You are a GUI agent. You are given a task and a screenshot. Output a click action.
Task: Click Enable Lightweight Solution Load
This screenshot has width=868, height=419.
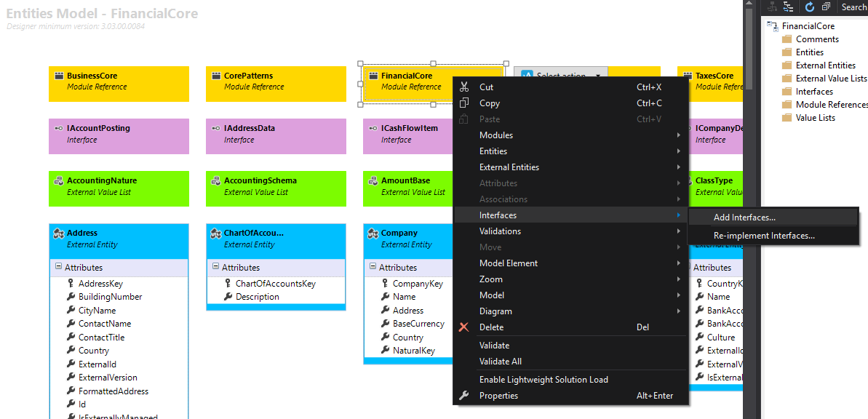click(x=570, y=380)
